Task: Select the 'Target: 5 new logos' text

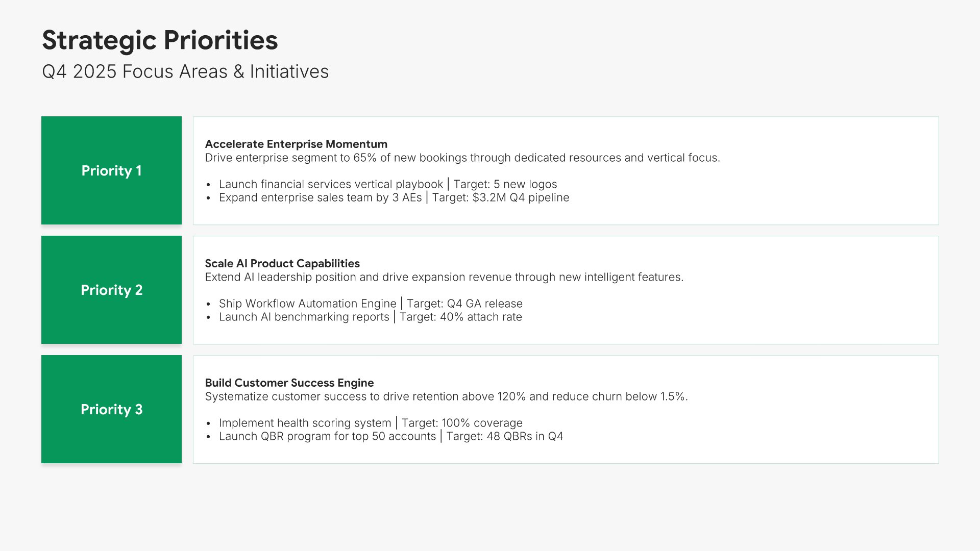Action: pyautogui.click(x=505, y=185)
